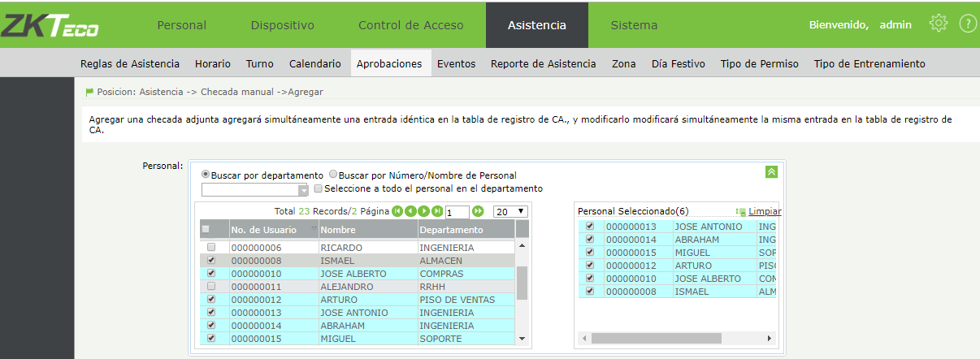Uncheck 000000015 MIGUEL in the left table

(x=211, y=339)
